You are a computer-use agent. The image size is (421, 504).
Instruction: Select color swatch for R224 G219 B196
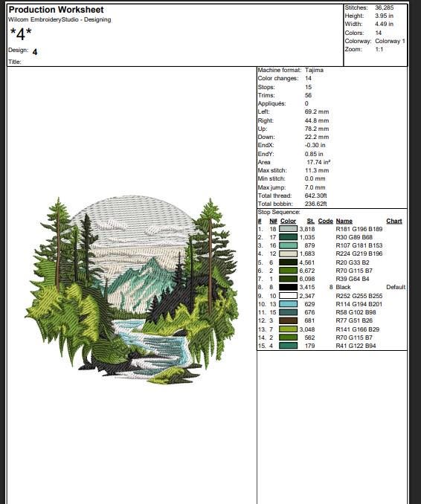point(288,253)
